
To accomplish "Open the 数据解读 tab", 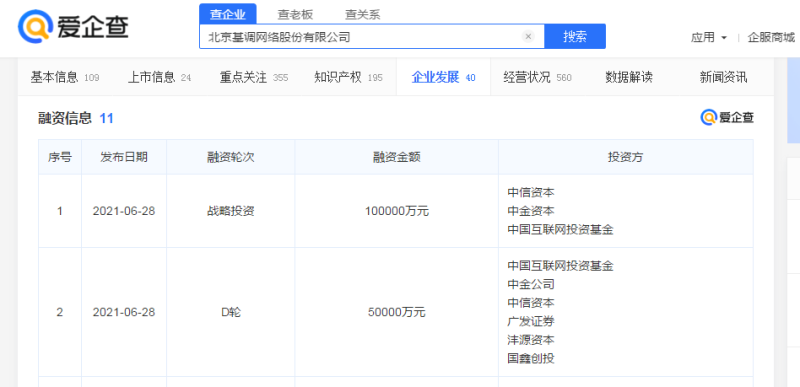I will (629, 78).
